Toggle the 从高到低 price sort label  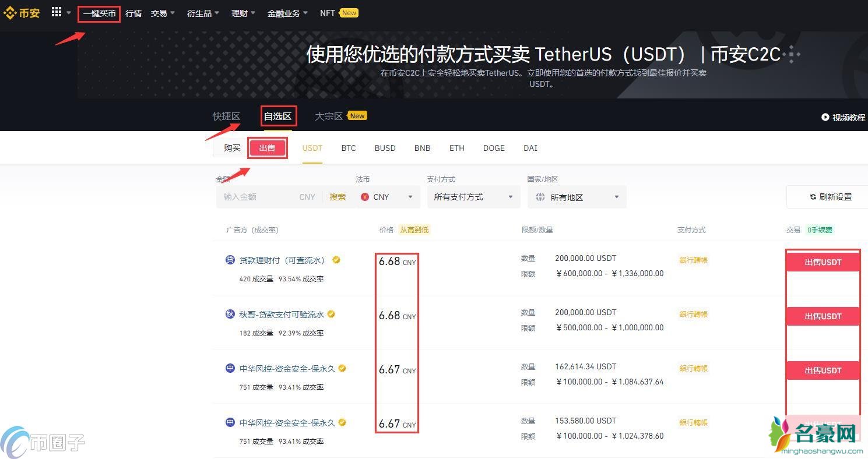(x=414, y=230)
